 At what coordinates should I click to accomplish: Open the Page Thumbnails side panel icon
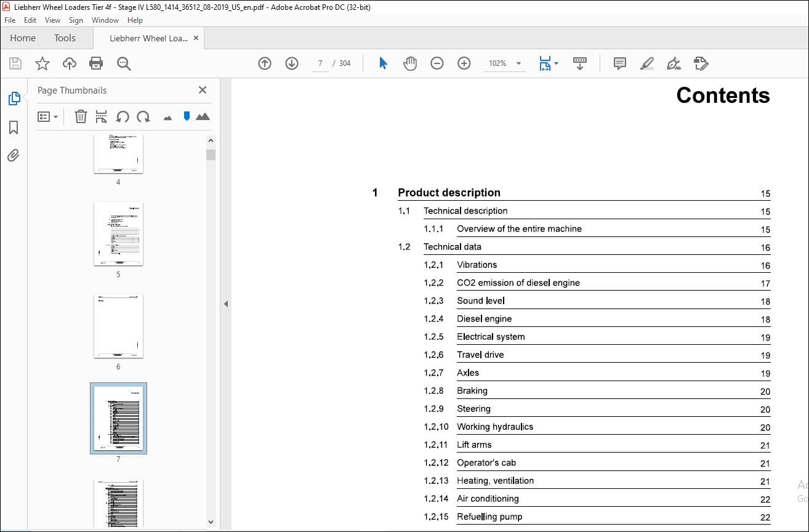pos(14,99)
